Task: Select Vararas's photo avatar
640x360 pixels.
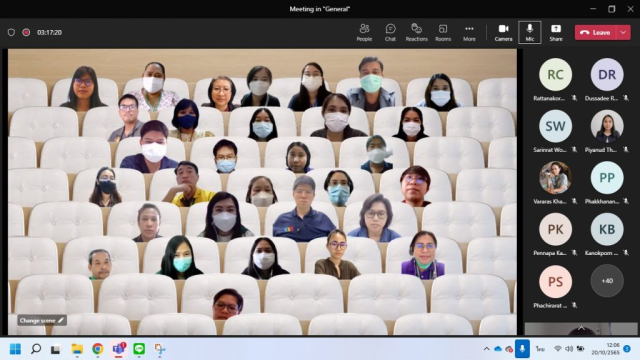Action: pos(555,178)
